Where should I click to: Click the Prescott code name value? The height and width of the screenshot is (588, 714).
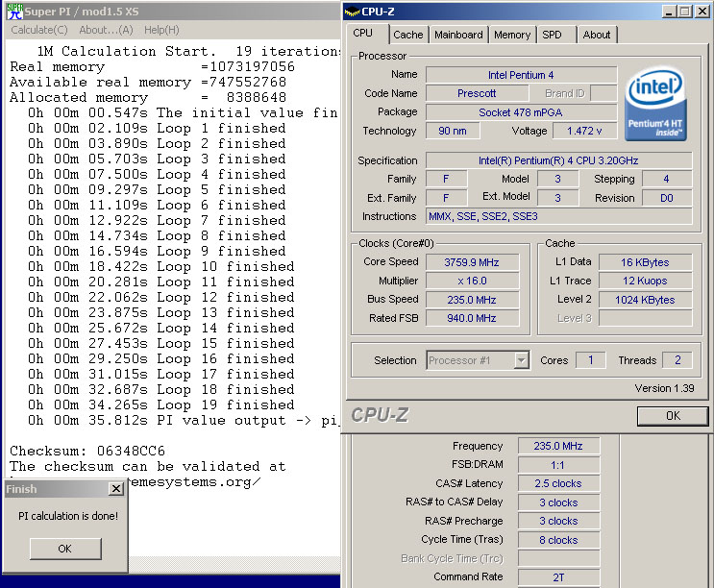tap(477, 93)
